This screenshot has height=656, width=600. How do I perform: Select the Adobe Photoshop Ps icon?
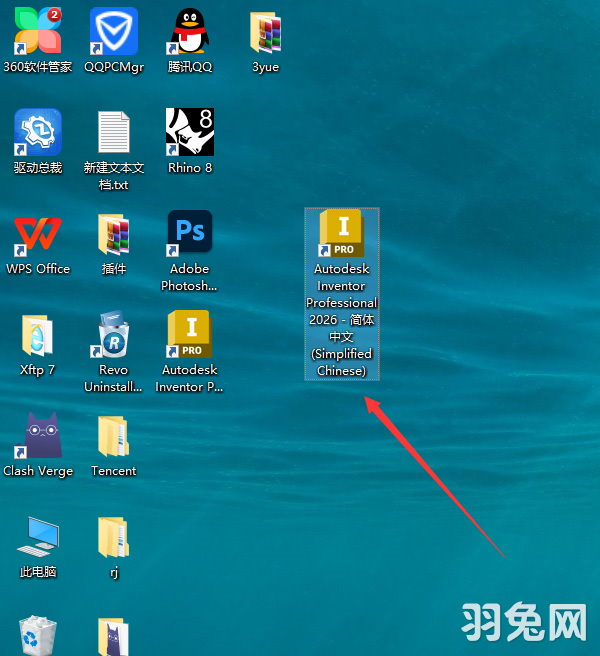coord(190,232)
